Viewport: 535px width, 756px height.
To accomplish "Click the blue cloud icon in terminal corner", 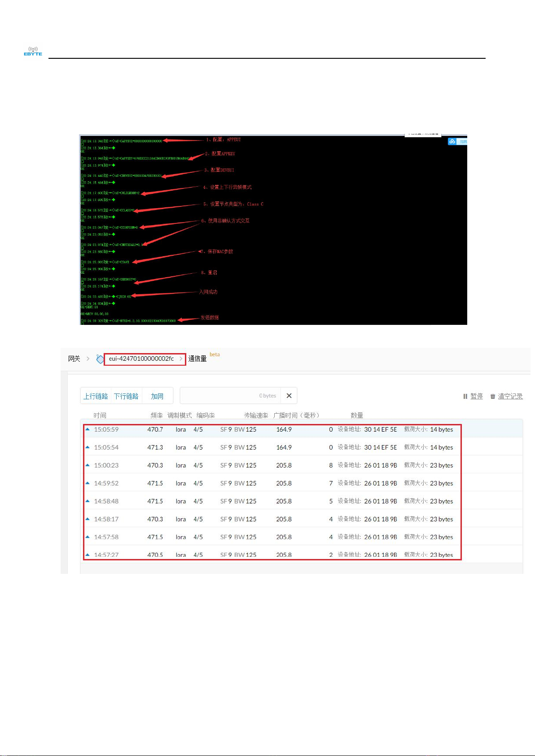I will point(452,141).
